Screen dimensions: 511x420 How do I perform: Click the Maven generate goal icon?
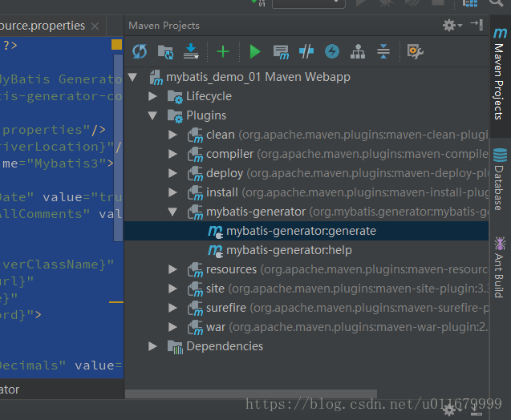tap(215, 232)
